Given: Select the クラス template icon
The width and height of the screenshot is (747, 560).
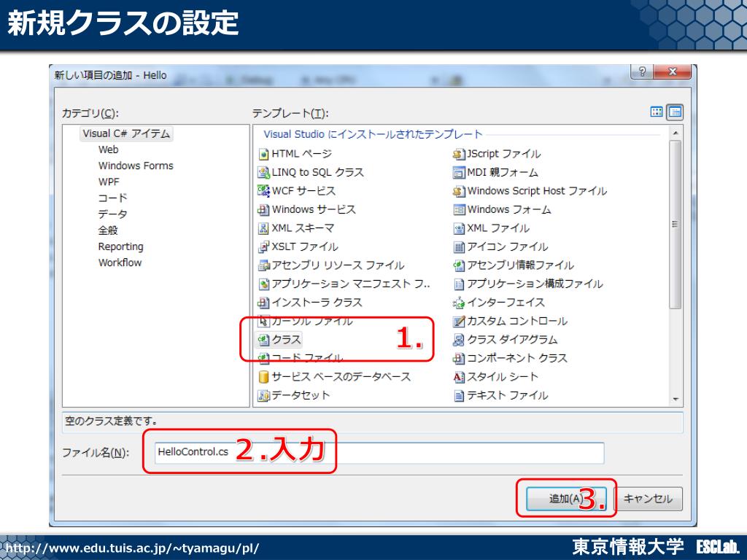Looking at the screenshot, I should 263,340.
